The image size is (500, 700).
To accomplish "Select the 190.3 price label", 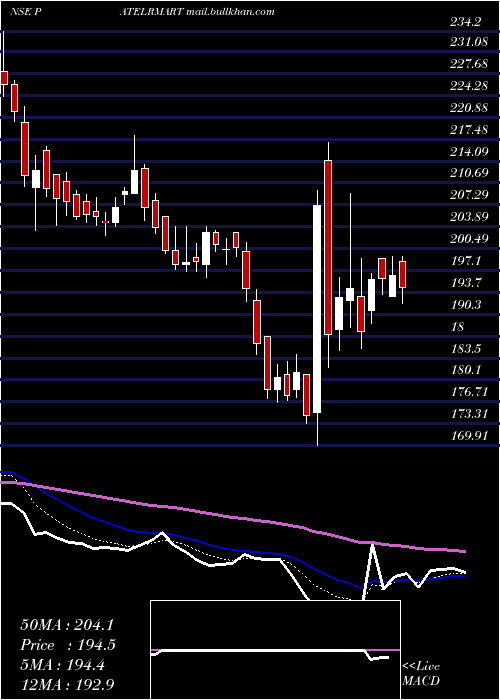I will [465, 304].
